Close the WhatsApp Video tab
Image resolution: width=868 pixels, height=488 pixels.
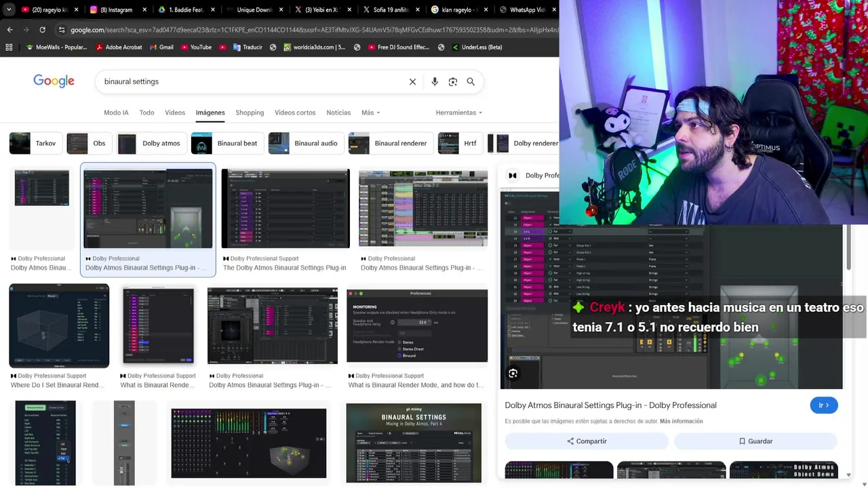(x=553, y=10)
